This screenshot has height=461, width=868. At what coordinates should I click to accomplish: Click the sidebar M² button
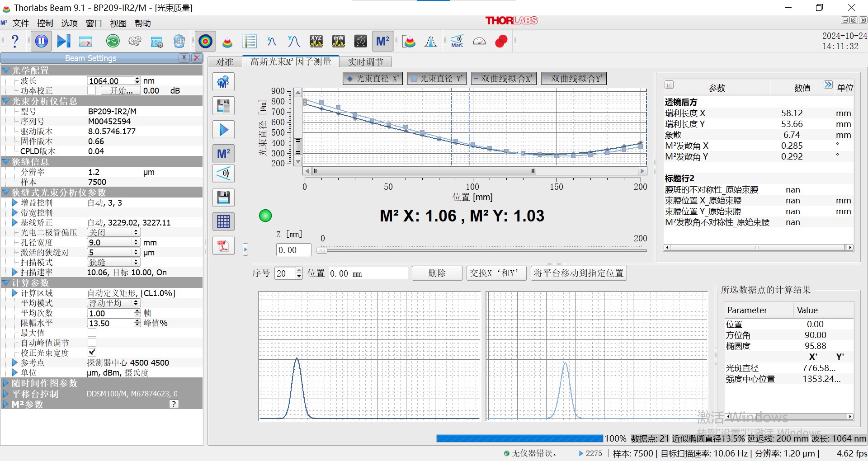224,154
